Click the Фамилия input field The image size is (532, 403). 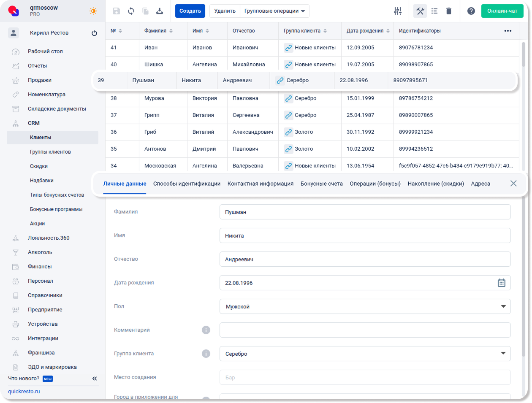[365, 212]
